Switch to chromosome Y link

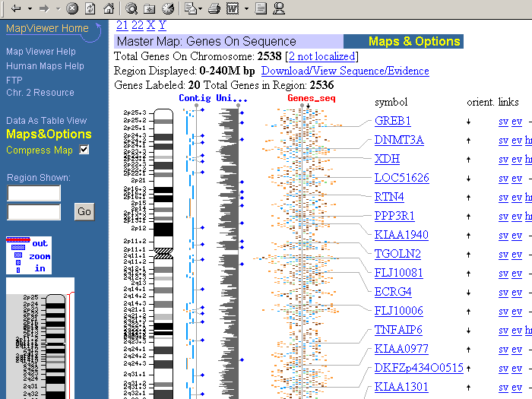pyautogui.click(x=162, y=25)
